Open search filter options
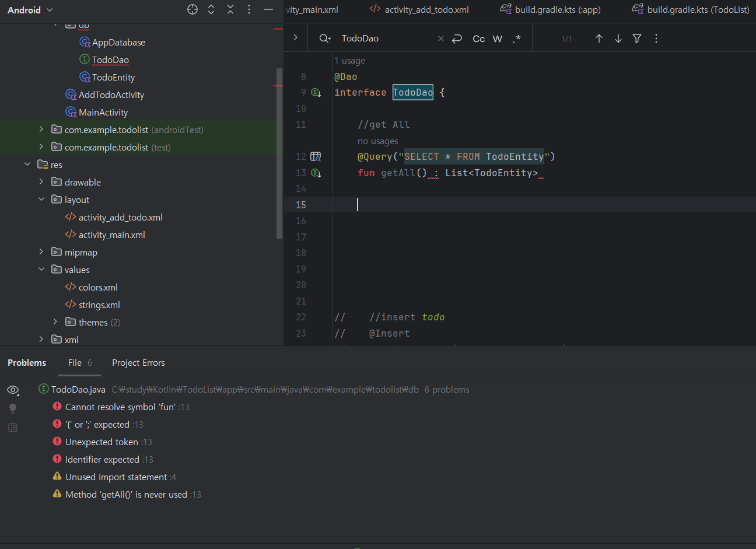756x549 pixels. (637, 39)
